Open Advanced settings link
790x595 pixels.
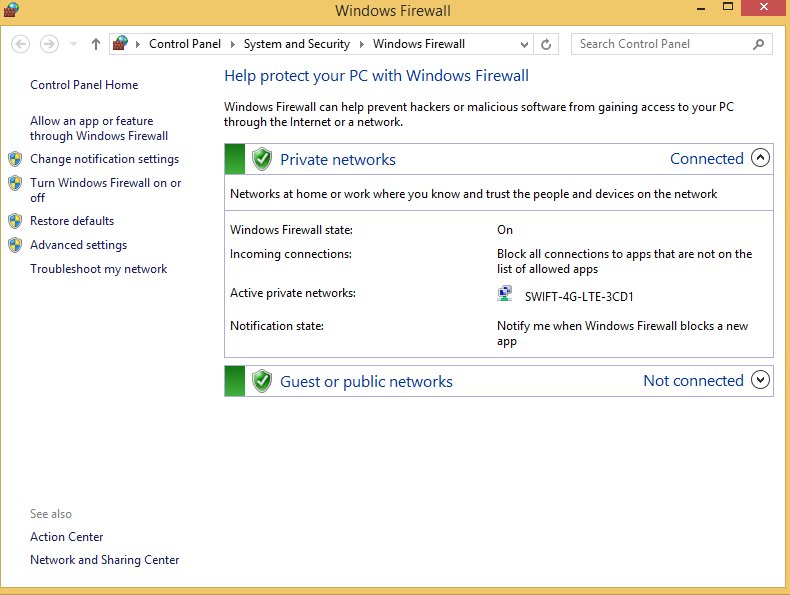click(79, 245)
